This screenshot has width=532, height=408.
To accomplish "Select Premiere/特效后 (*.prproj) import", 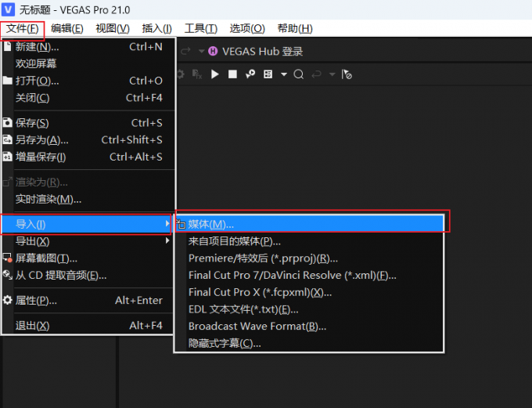I will click(309, 258).
